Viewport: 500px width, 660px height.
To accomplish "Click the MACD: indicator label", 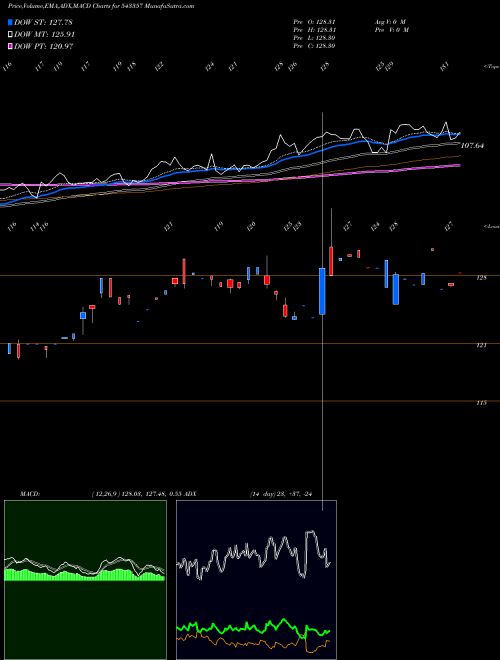I will coord(29,494).
